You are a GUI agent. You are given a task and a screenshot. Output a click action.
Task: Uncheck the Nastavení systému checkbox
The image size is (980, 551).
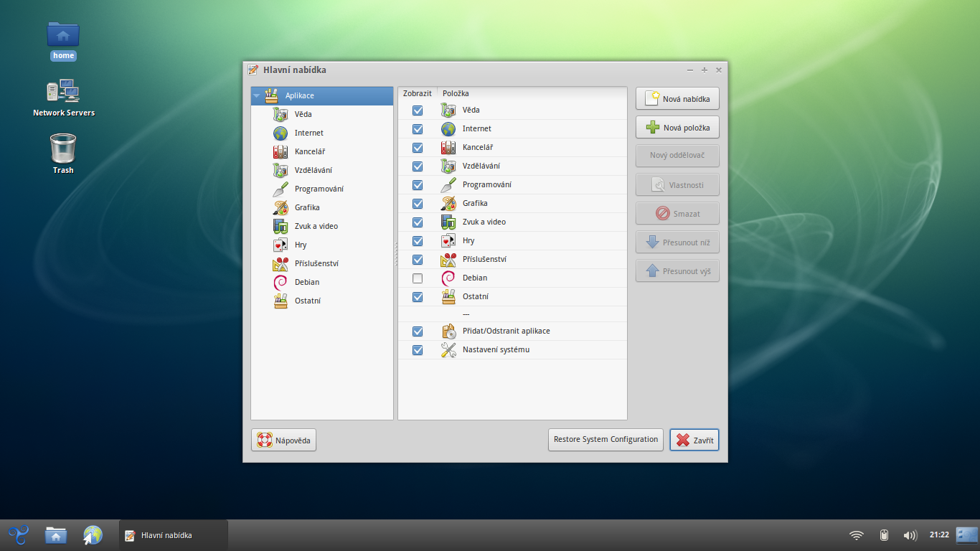(x=418, y=350)
